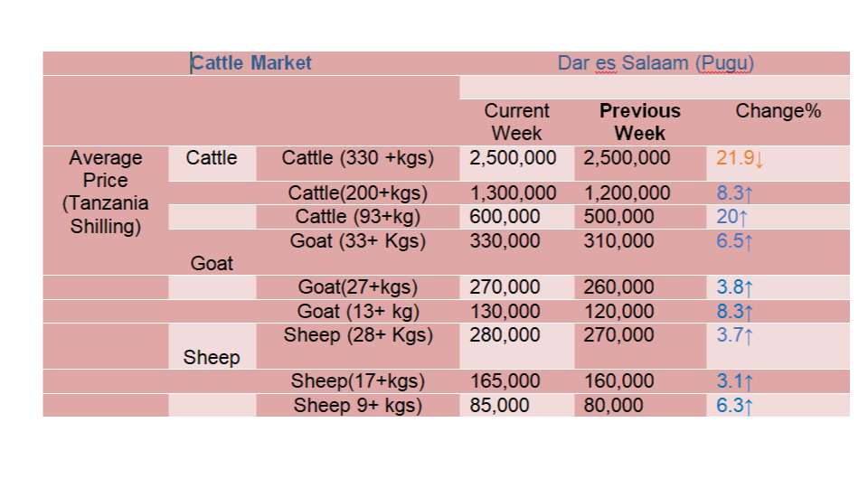Screen dimensions: 868x488
Task: Click the Cattle (93+kg) cell
Action: [x=358, y=216]
